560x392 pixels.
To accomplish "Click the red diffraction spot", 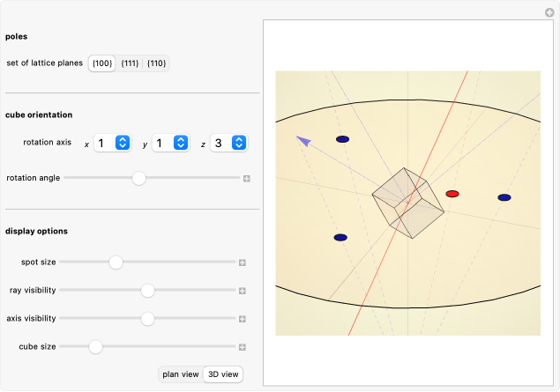I will point(452,193).
